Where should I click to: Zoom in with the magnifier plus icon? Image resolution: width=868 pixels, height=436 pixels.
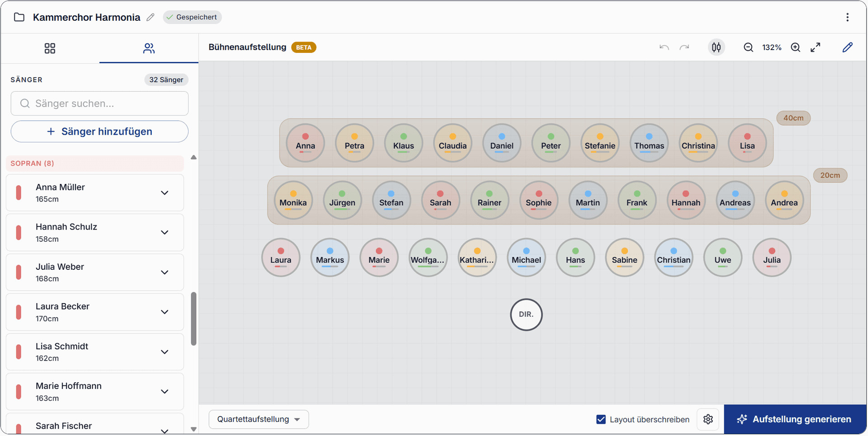795,47
